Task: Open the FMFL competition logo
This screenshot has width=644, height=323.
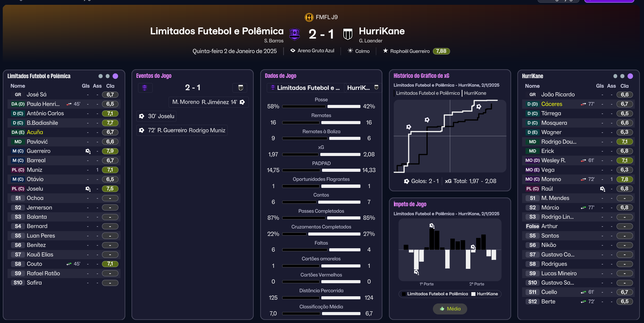Action: 309,17
